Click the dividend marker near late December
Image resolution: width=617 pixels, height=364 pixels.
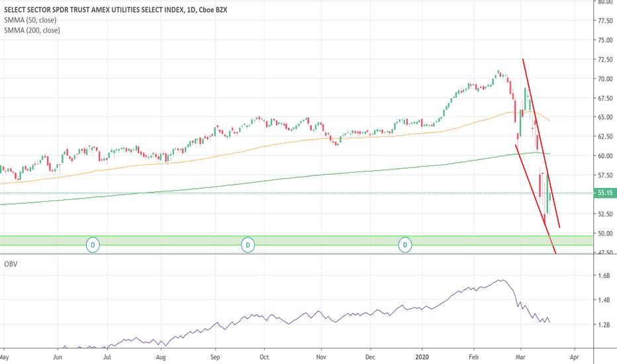[x=405, y=245]
